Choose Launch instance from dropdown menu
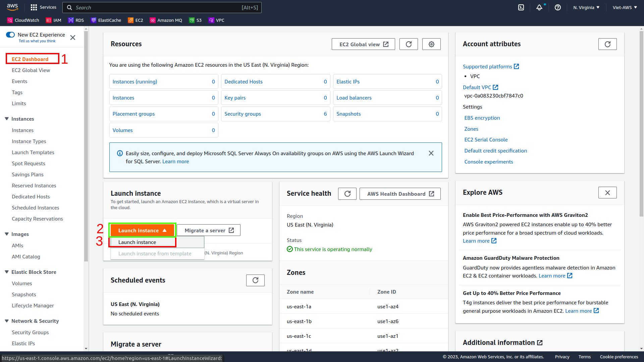 (x=157, y=242)
